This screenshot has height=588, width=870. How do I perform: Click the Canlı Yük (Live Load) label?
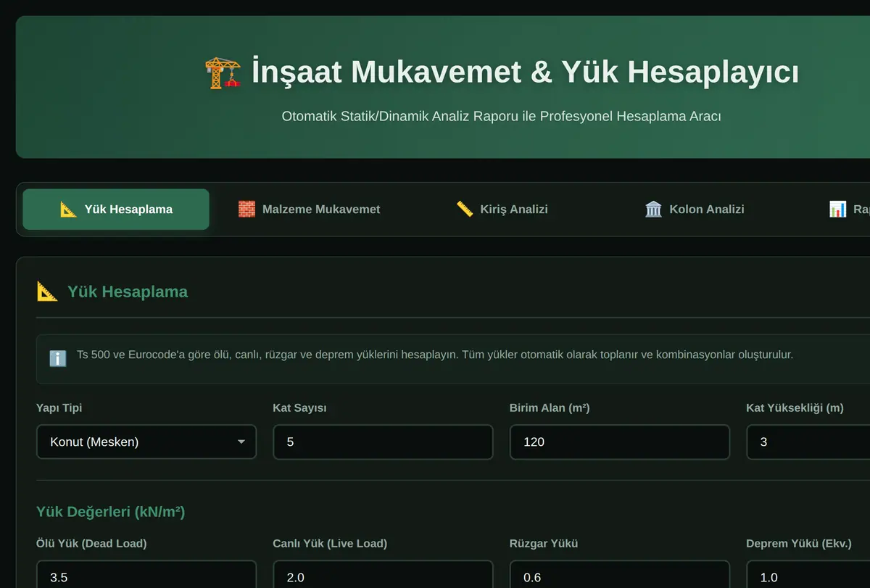click(x=330, y=544)
